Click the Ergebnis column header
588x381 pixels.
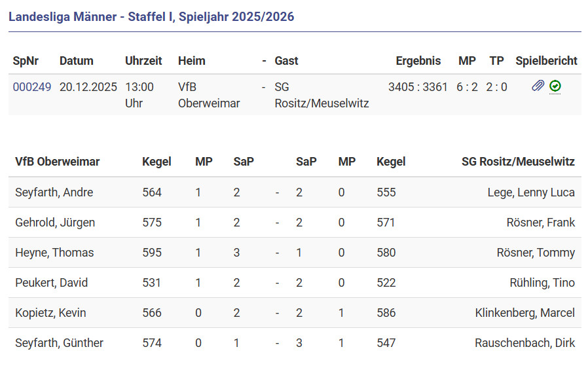coord(418,61)
